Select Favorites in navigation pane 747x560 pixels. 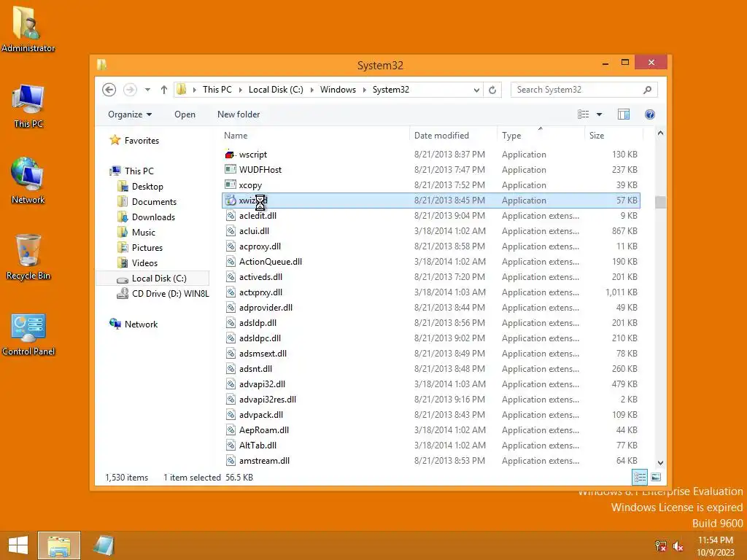[x=134, y=141]
